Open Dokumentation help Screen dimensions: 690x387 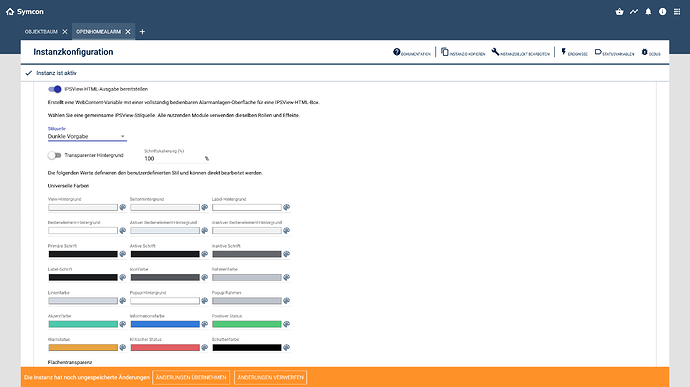[x=412, y=52]
